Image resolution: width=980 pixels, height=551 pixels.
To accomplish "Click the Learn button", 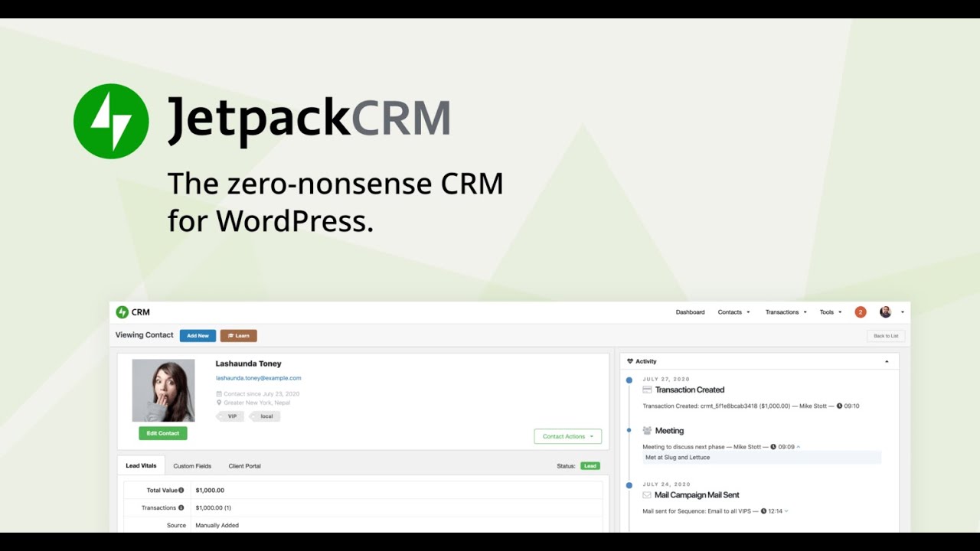I will pyautogui.click(x=238, y=335).
